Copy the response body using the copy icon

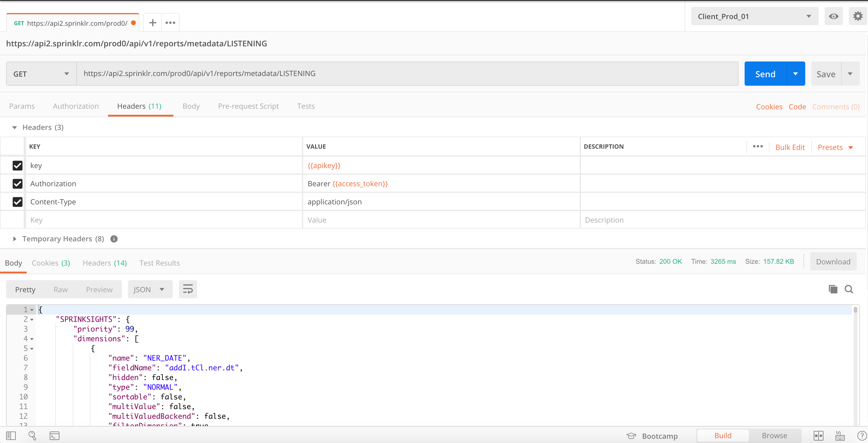(833, 289)
